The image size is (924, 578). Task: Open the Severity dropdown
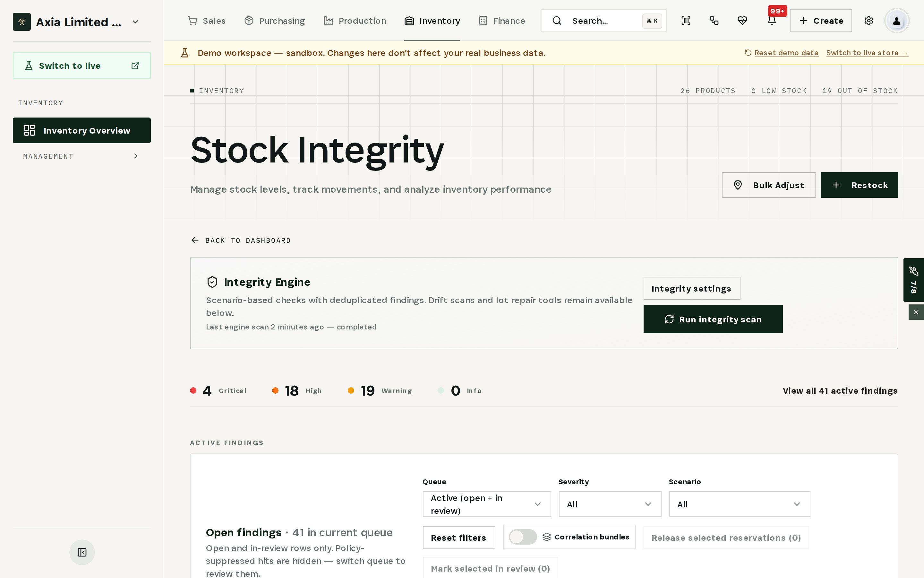610,504
